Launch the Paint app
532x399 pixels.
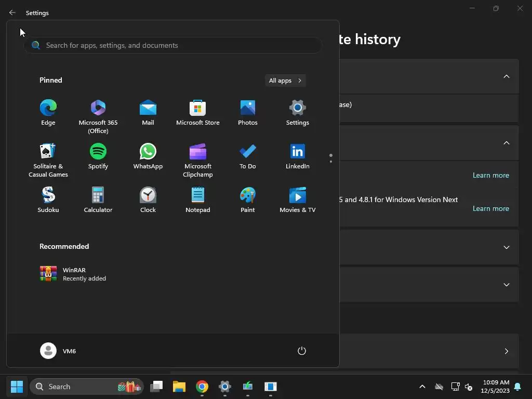[248, 200]
